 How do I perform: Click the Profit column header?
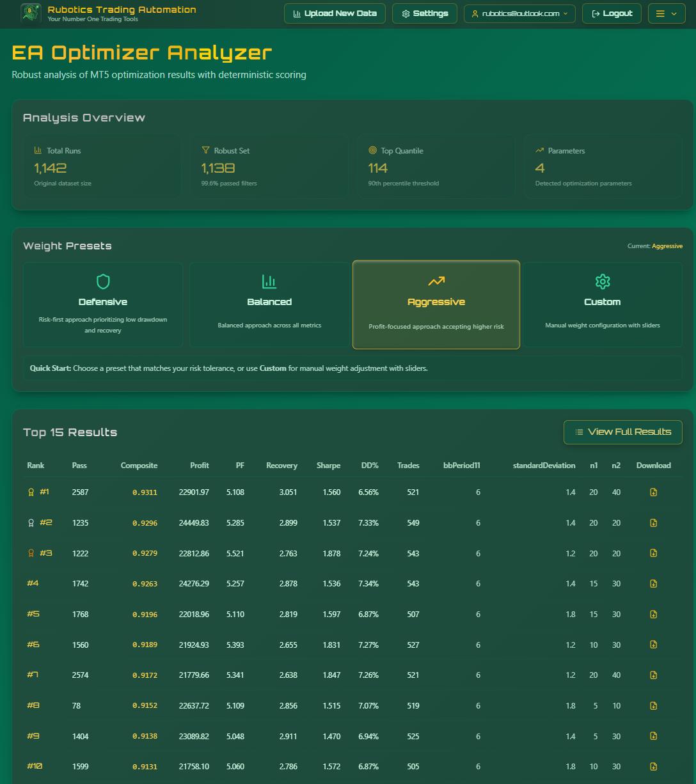[200, 466]
